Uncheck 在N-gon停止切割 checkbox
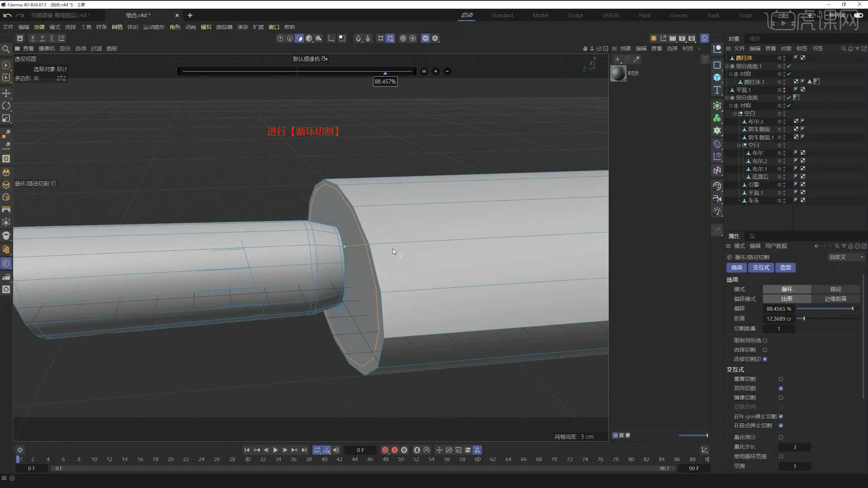The height and width of the screenshot is (488, 868). point(781,417)
